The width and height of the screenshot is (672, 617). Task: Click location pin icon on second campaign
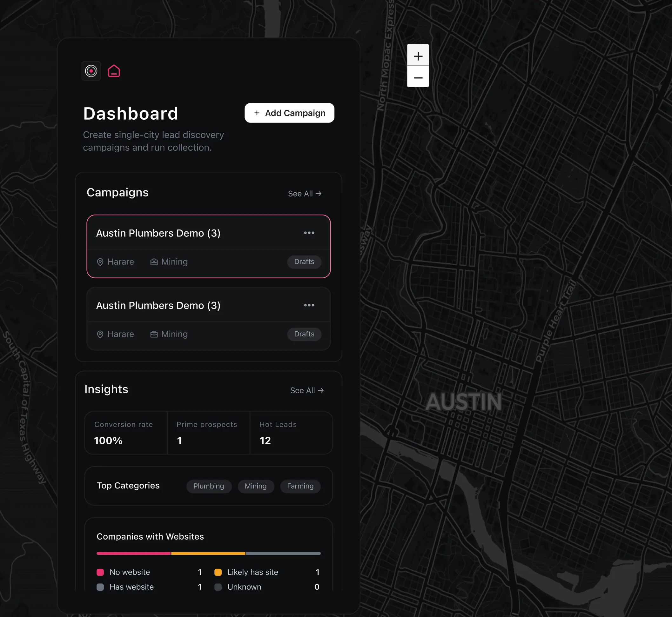coord(100,335)
